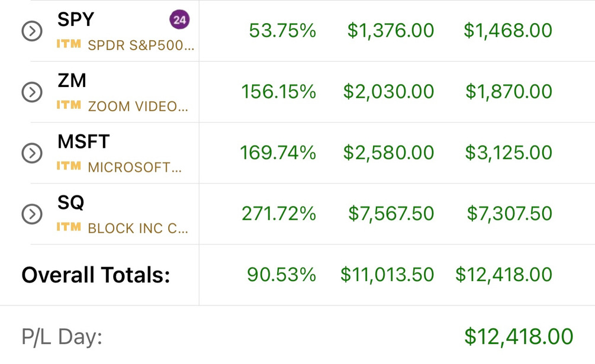
Task: Click the purple 24 badge on SPY
Action: click(x=179, y=20)
